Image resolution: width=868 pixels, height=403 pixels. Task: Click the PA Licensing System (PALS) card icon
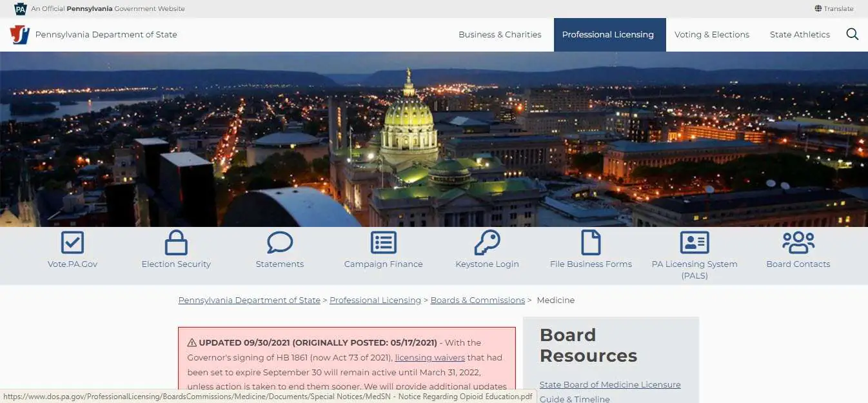click(x=695, y=242)
